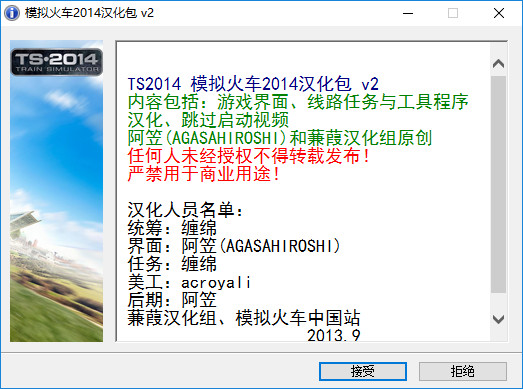Click the green line '汉化、跳过启动视频'
The width and height of the screenshot is (523, 389).
[x=208, y=120]
